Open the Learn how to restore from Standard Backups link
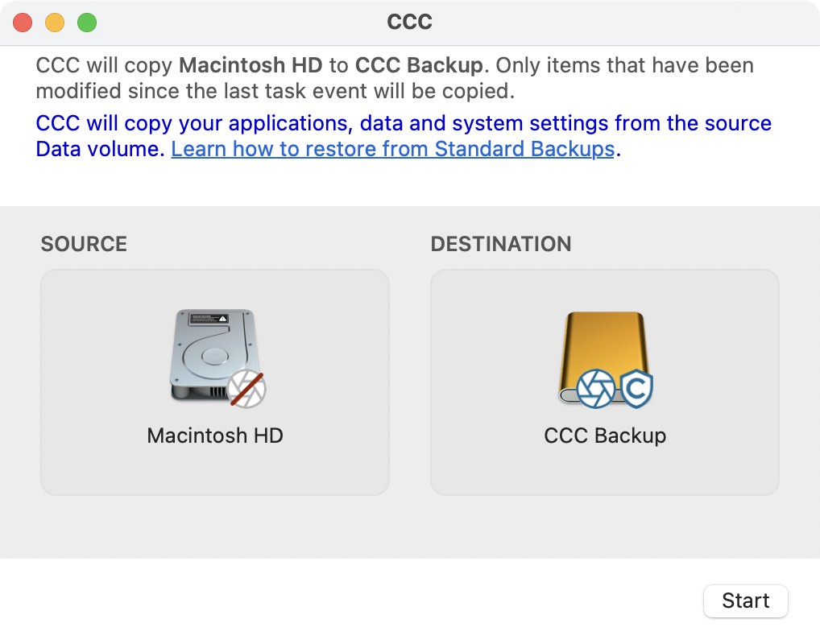 coord(393,149)
